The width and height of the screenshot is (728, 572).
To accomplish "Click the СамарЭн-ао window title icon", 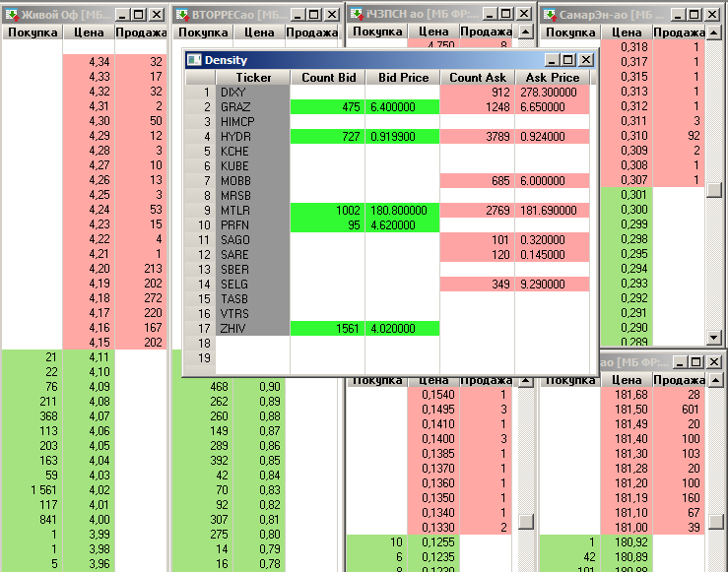I will [550, 15].
